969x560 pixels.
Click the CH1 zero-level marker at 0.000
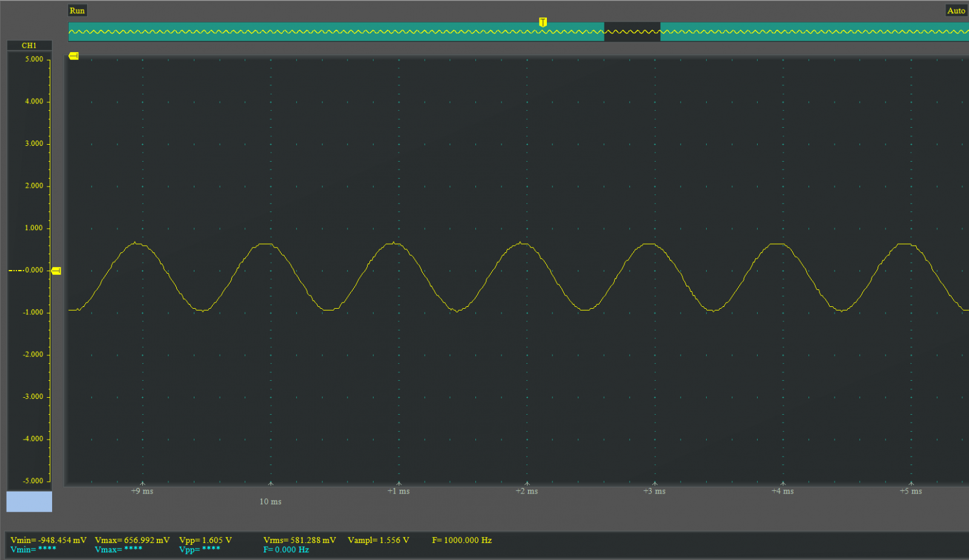[x=56, y=271]
